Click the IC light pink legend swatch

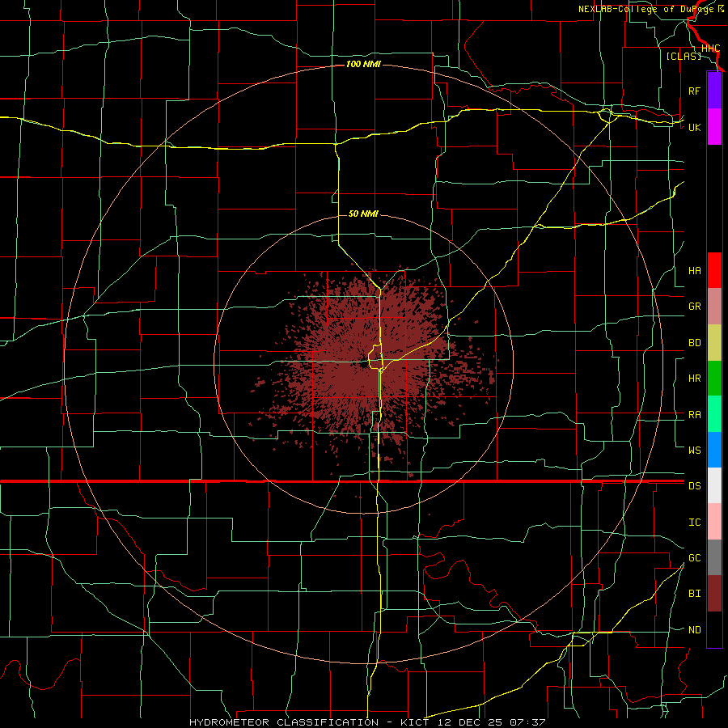coord(714,522)
